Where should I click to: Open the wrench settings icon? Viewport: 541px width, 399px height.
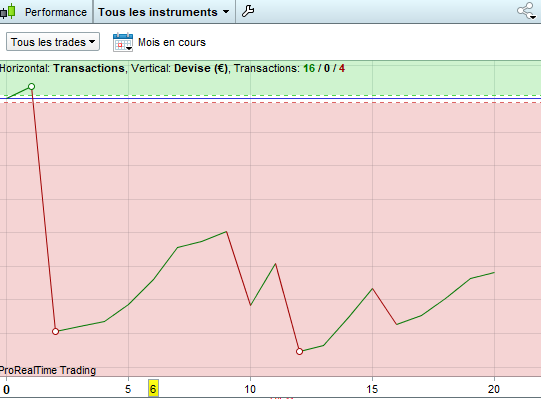pyautogui.click(x=248, y=11)
